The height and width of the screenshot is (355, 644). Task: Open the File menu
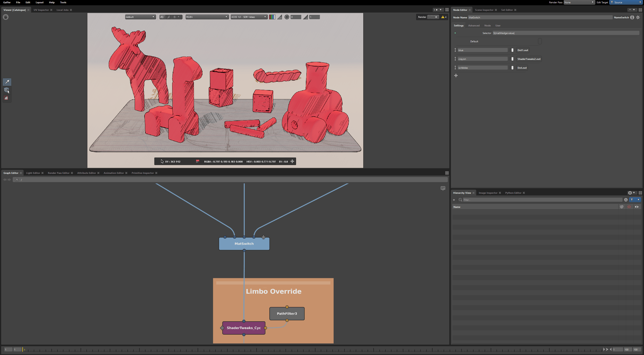click(18, 3)
